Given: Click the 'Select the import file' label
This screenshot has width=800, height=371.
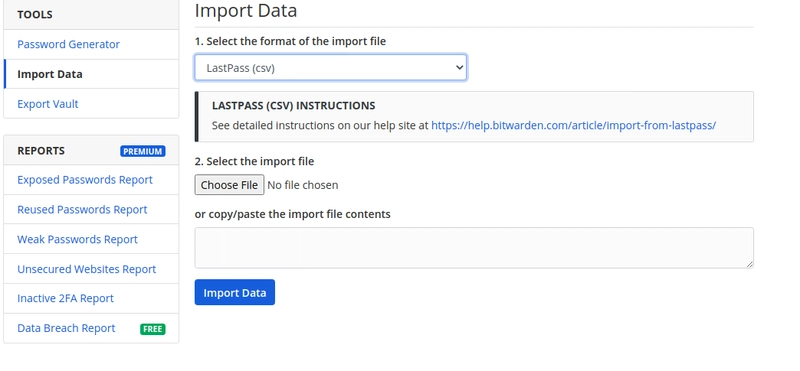Looking at the screenshot, I should click(254, 162).
